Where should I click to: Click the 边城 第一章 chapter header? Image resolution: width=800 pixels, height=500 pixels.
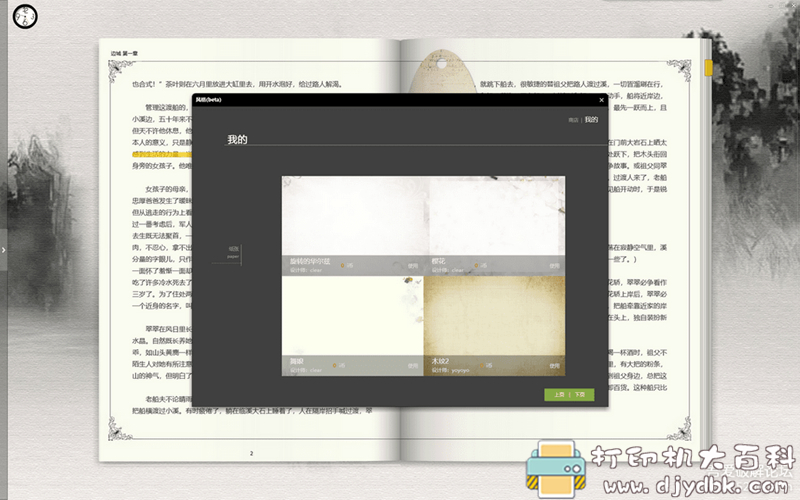[124, 53]
